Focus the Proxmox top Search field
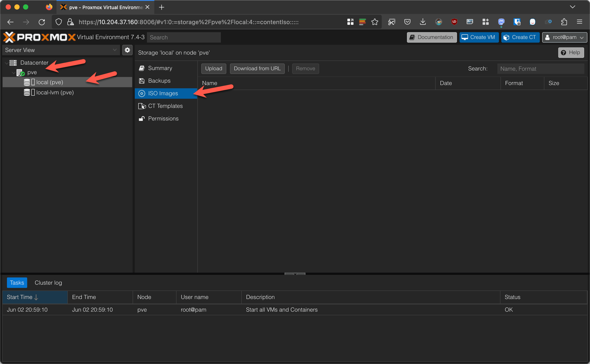 184,37
